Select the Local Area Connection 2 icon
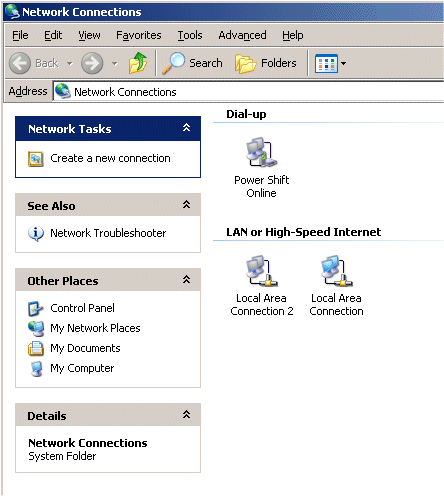 point(262,271)
